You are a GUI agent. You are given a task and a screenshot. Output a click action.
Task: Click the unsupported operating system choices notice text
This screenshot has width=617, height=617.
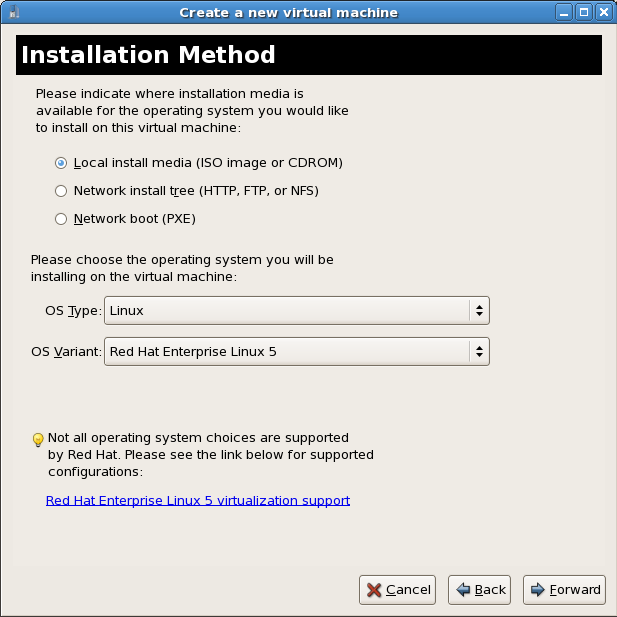(x=210, y=454)
